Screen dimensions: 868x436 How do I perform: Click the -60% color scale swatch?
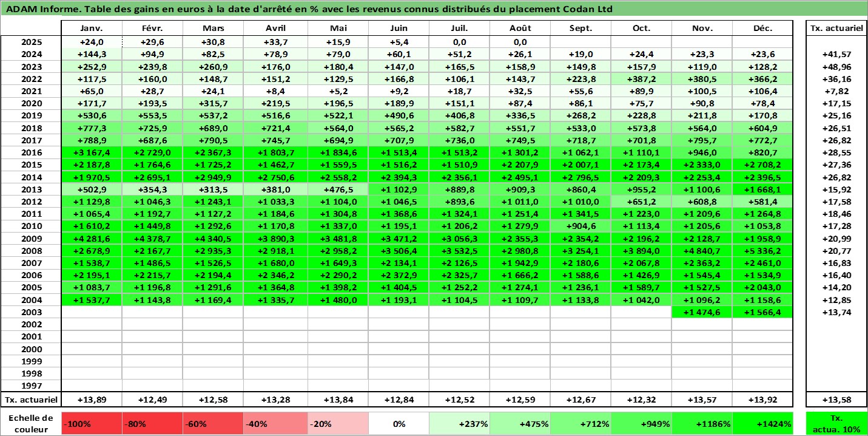(214, 423)
